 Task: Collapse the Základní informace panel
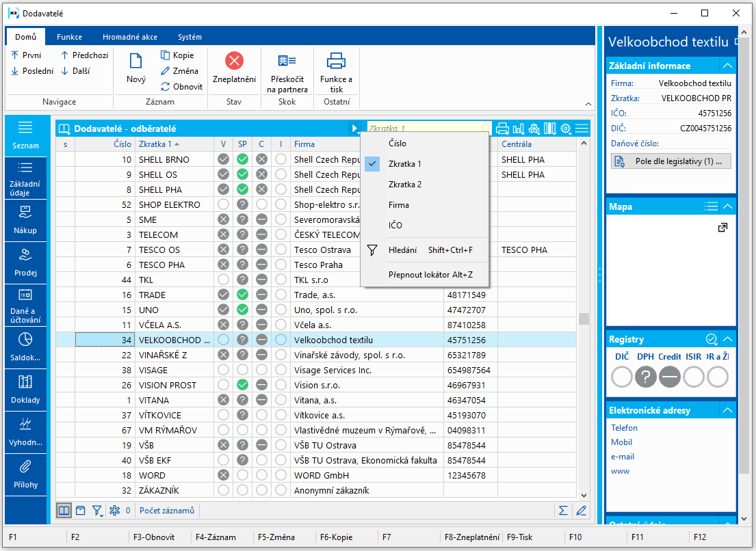[727, 66]
